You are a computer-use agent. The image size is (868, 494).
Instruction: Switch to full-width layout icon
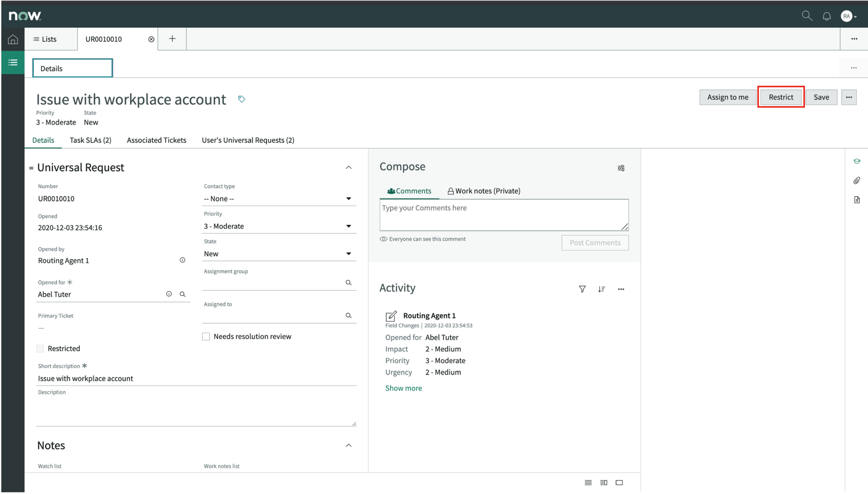click(x=619, y=483)
